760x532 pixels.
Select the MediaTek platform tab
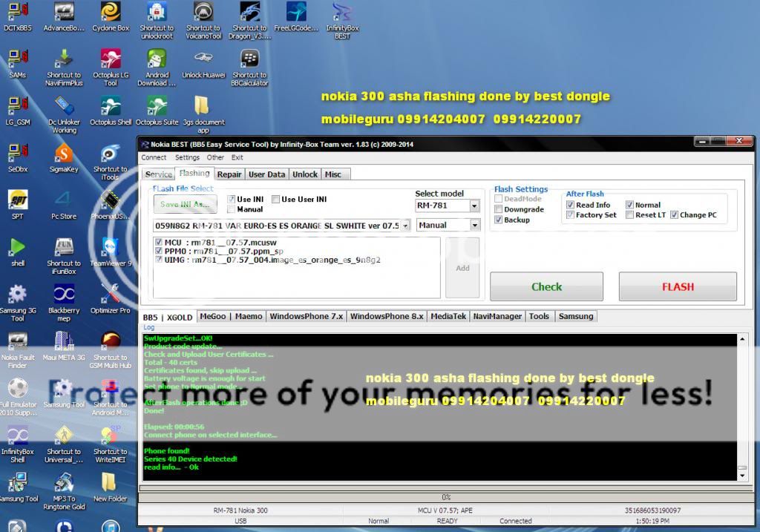click(x=448, y=316)
